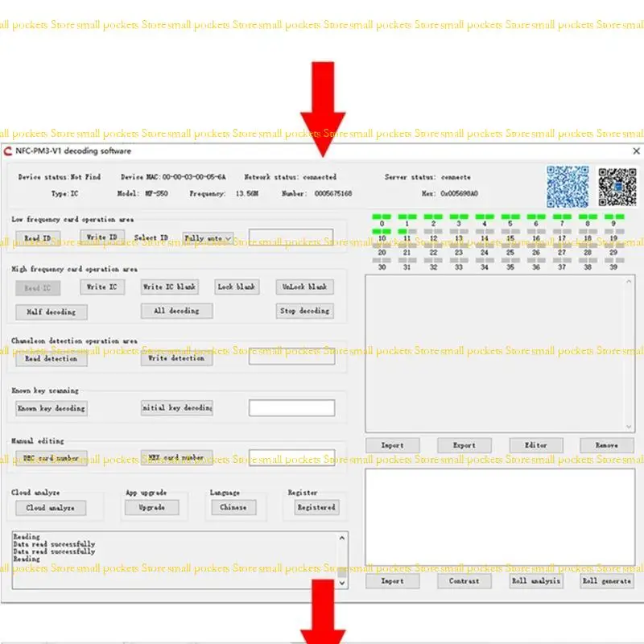Click the Write IC blank button
Screen dimensions: 644x644
(170, 287)
